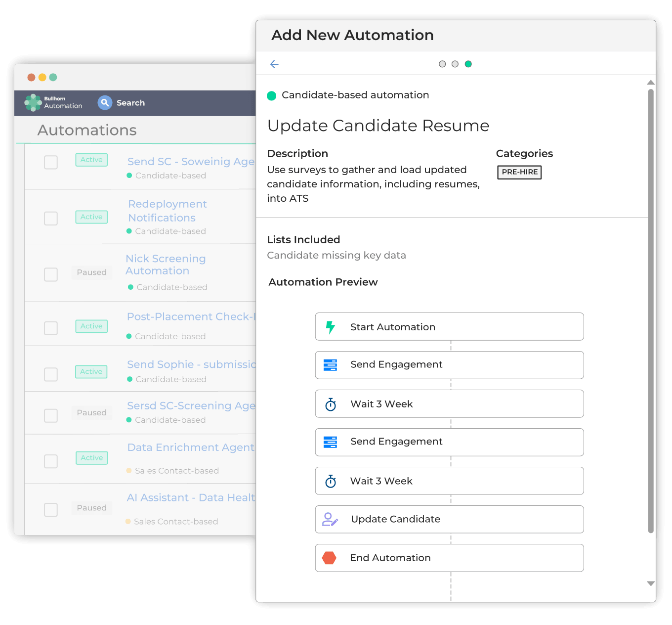Click Candidate-based label under Nick Screening

tap(172, 287)
